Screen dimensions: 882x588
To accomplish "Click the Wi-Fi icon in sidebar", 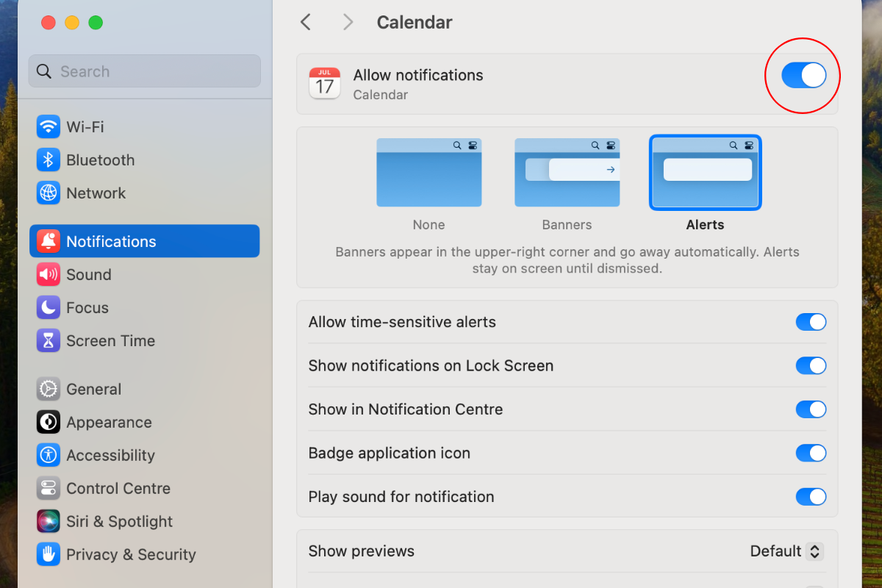I will 49,126.
